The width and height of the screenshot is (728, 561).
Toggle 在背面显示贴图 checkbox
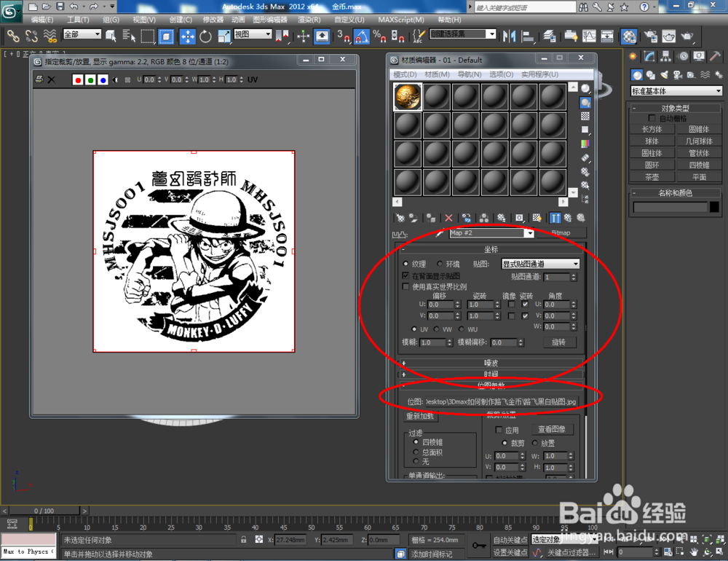coord(405,275)
